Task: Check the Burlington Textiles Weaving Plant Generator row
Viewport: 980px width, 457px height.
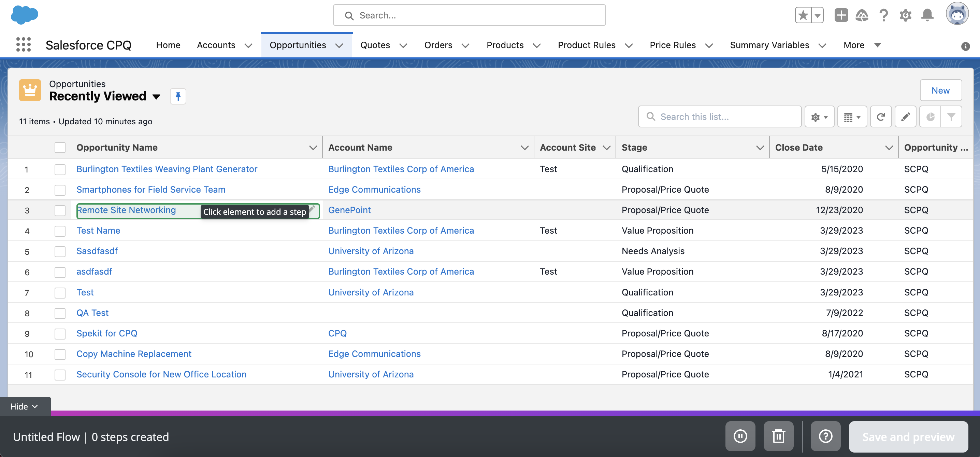Action: (x=60, y=169)
